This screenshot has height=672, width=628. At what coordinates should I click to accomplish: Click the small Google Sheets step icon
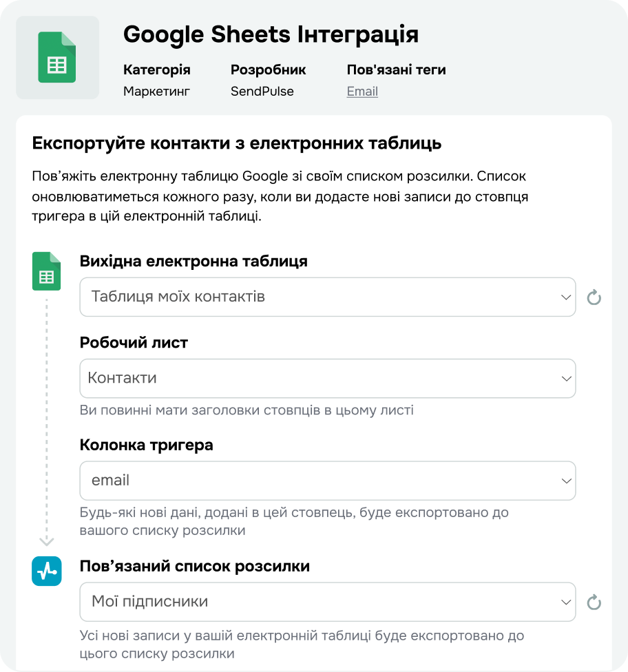tap(47, 271)
